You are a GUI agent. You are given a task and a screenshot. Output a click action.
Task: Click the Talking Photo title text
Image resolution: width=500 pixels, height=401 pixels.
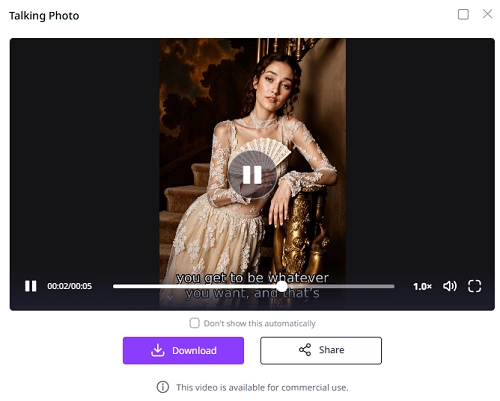(x=44, y=16)
